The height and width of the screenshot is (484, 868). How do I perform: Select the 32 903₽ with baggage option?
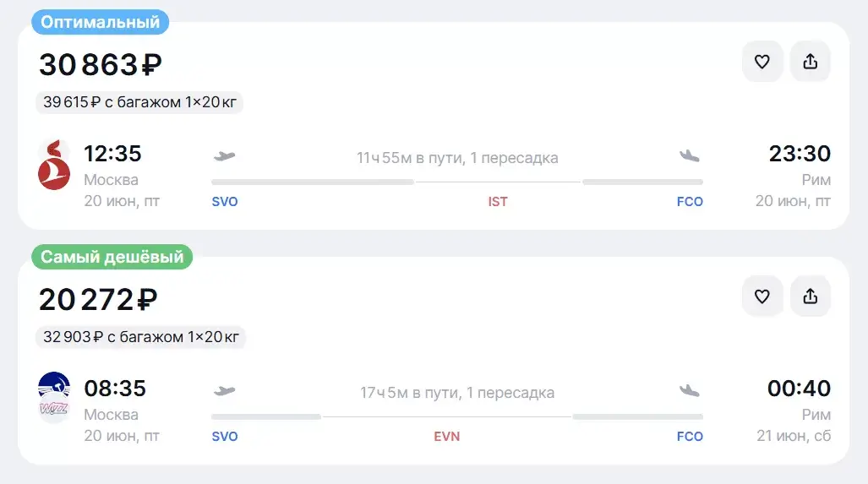pyautogui.click(x=140, y=337)
